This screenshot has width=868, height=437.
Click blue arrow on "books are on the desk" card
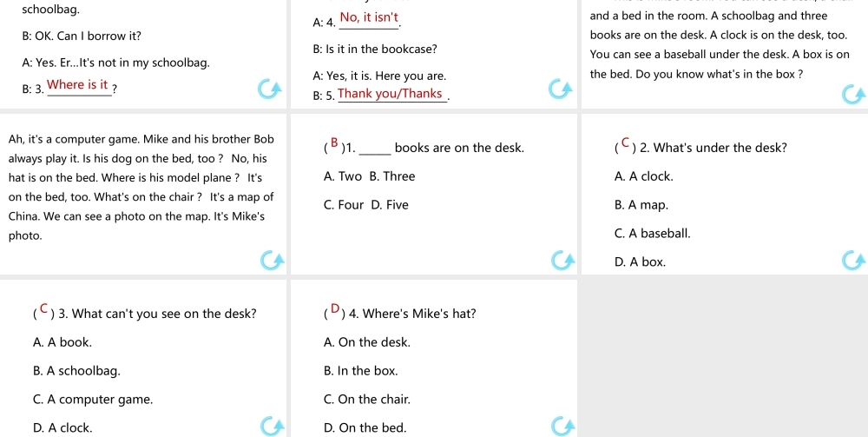[562, 259]
